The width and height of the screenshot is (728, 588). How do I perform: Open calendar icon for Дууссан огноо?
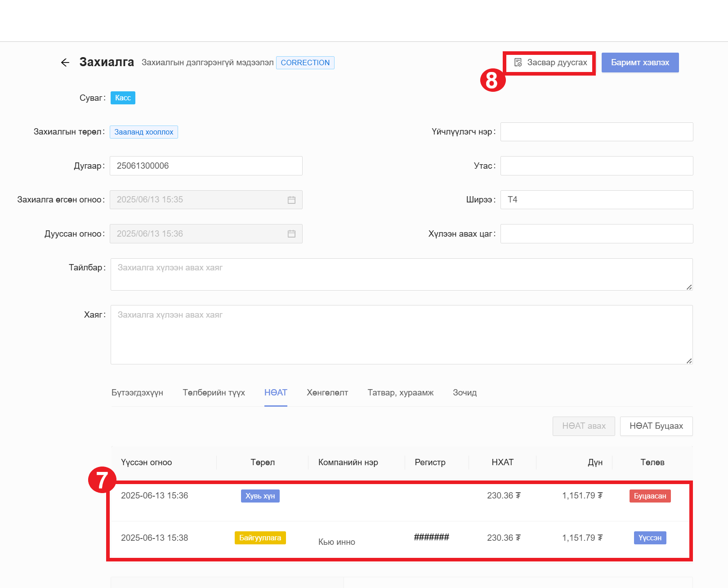pyautogui.click(x=291, y=234)
